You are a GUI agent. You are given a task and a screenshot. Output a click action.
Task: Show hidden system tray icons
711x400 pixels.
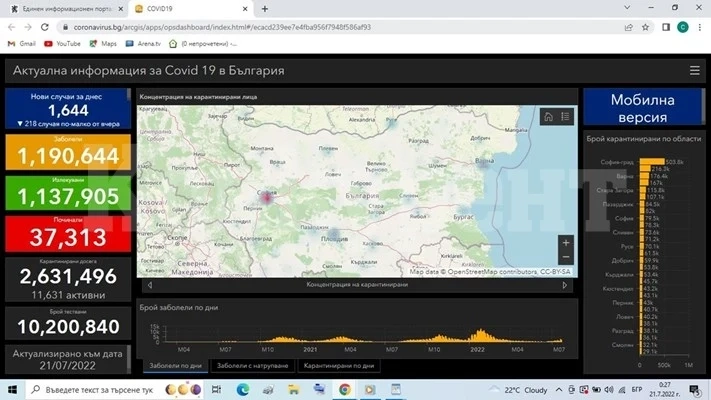click(x=559, y=390)
